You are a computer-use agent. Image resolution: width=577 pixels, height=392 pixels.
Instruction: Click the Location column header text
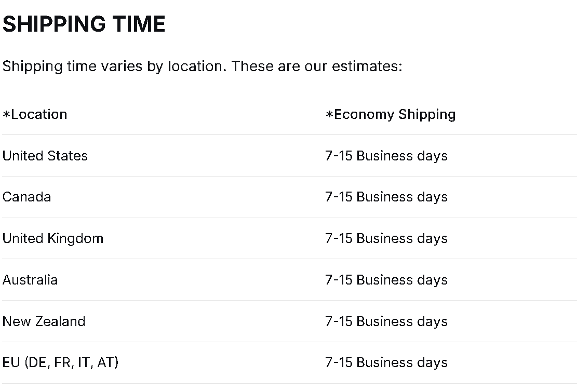(x=39, y=114)
